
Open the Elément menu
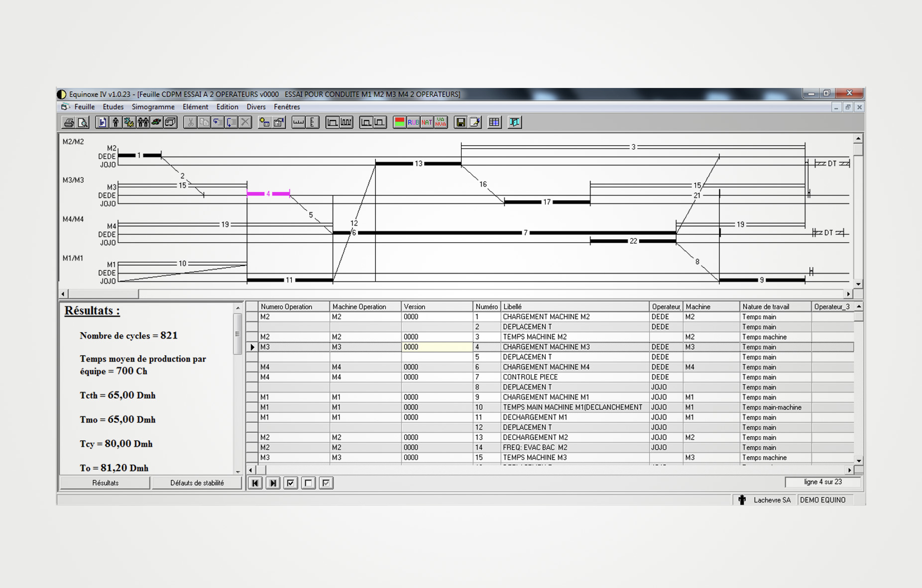click(195, 107)
